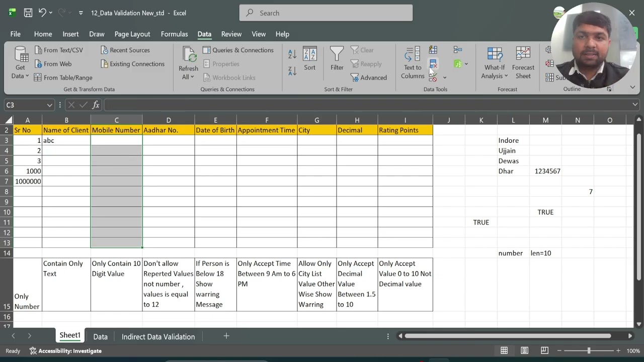Switch to Normal view icon
Screen dimensions: 644x362
pos(504,350)
